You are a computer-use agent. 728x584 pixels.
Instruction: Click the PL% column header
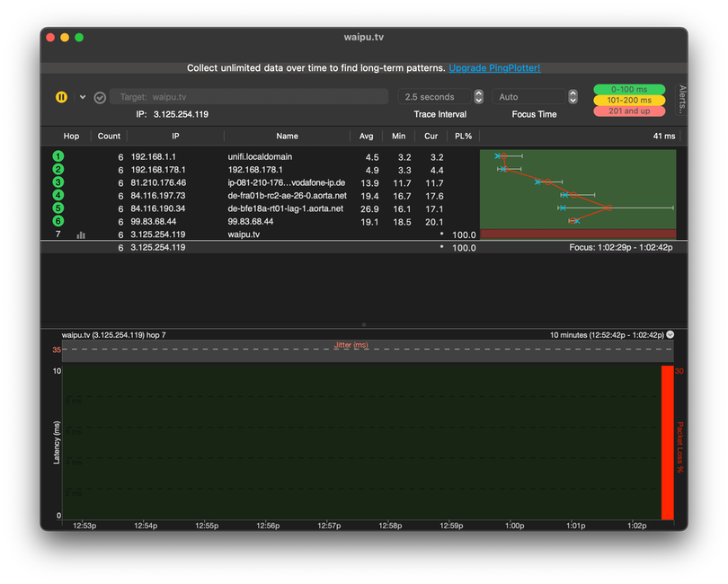point(463,136)
